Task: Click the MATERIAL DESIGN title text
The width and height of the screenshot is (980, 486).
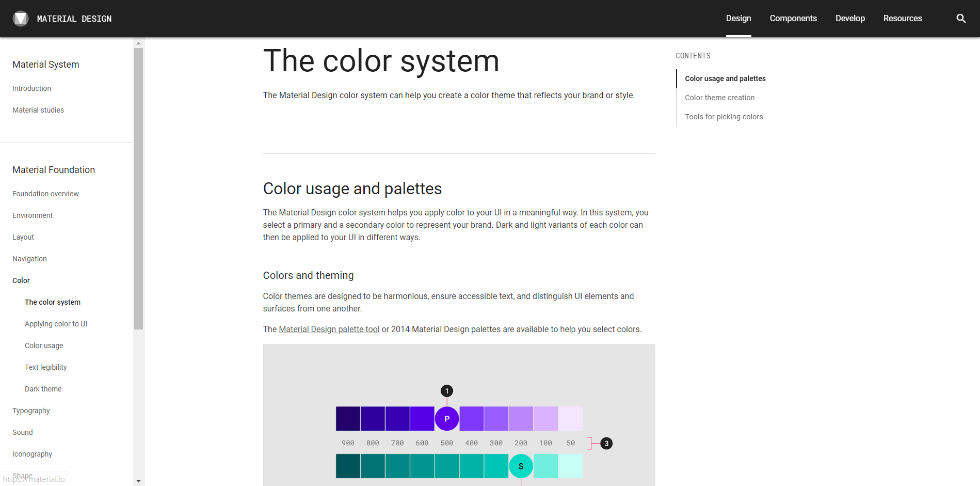Action: pos(74,19)
